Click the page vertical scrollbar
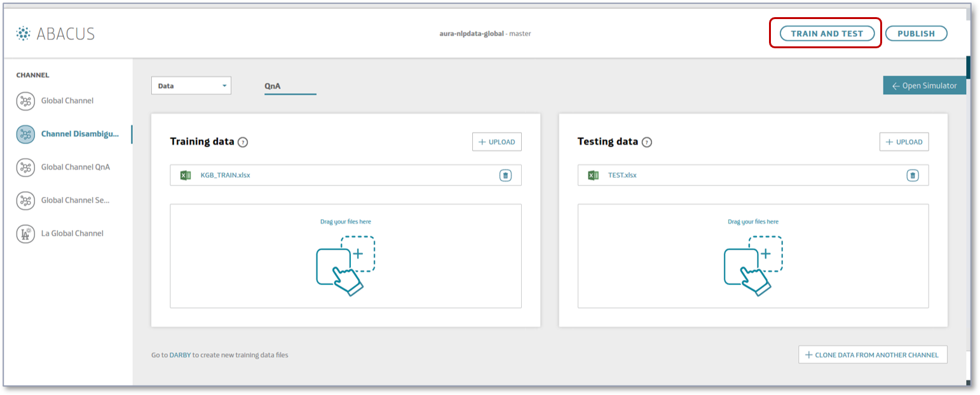This screenshot has height=395, width=980. (968, 67)
